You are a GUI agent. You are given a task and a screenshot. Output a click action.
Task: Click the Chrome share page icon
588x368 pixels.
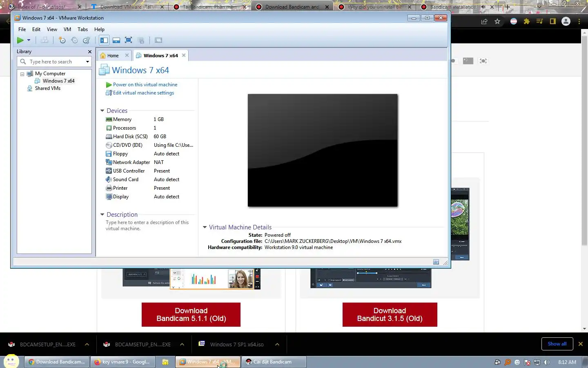pos(484,21)
